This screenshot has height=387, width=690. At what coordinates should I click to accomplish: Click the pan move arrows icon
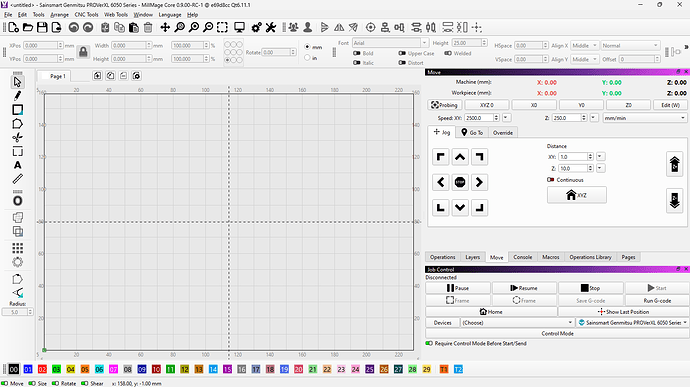click(x=165, y=28)
